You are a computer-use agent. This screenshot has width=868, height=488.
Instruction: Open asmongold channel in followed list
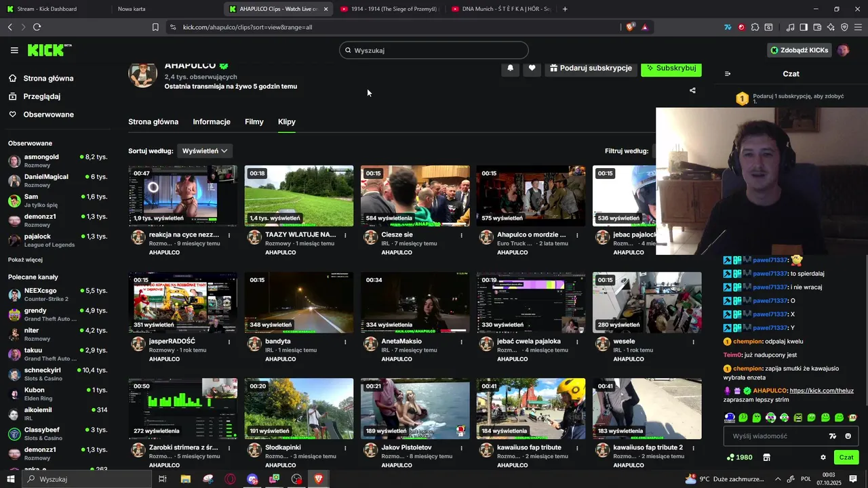[x=58, y=161]
